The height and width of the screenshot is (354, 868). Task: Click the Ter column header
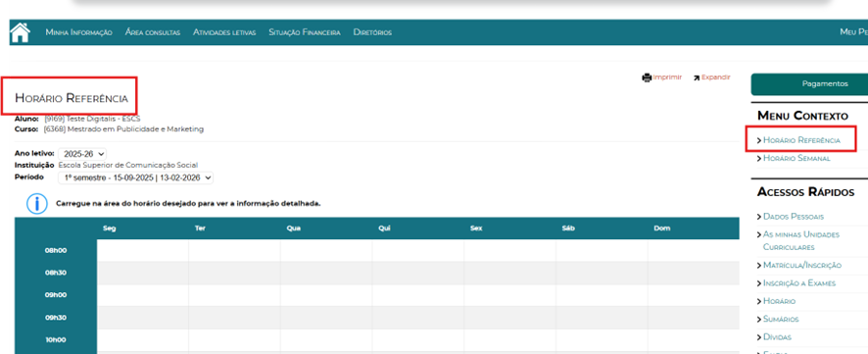tap(201, 228)
